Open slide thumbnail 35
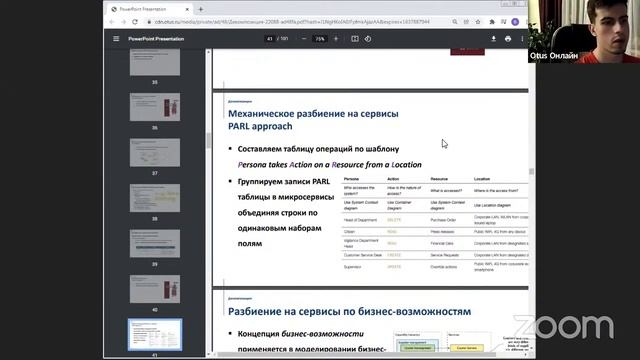This screenshot has height=360, width=640. point(155,62)
